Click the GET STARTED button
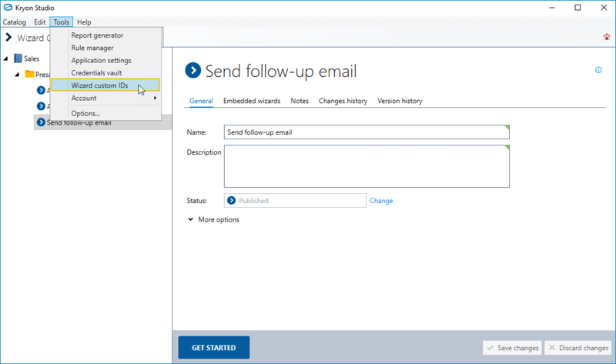616x364 pixels. (x=214, y=348)
